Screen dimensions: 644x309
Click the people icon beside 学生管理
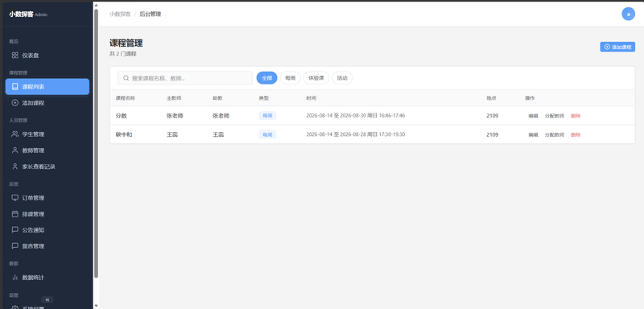14,134
